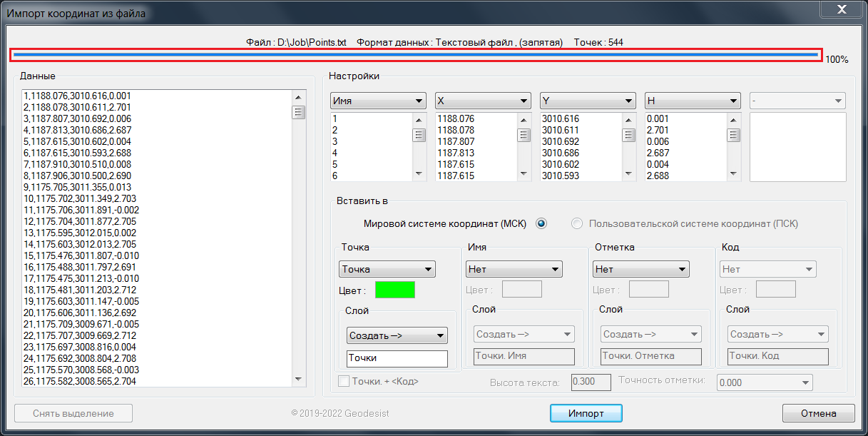Select the МСК world coordinate radio button
868x436 pixels.
[x=541, y=223]
